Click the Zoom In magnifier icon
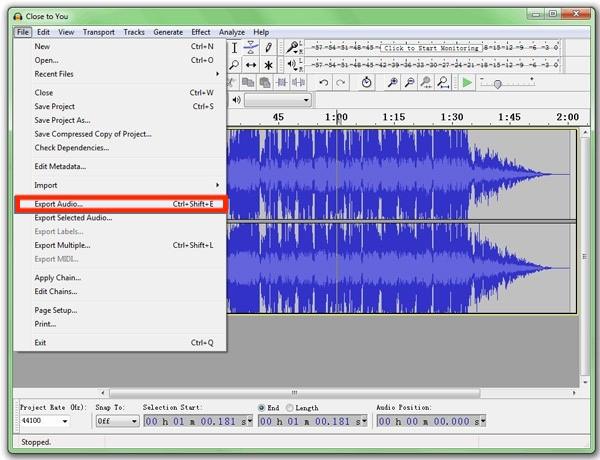Viewport: 600px width, 460px height. pyautogui.click(x=392, y=82)
